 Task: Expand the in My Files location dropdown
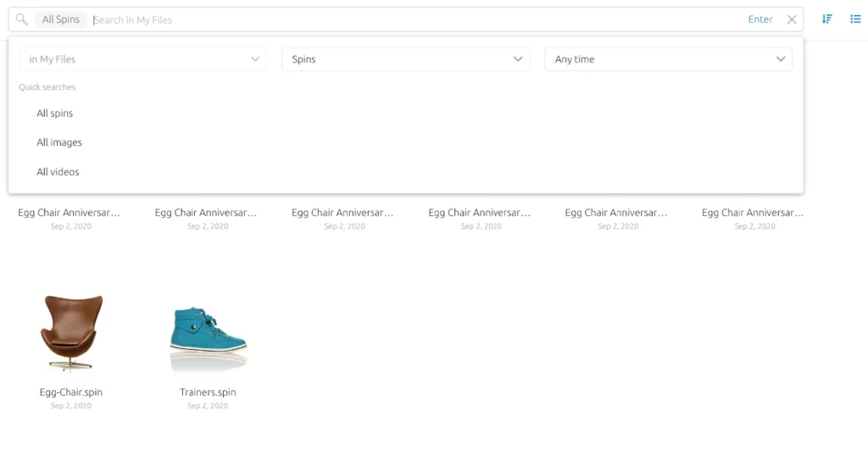tap(142, 59)
